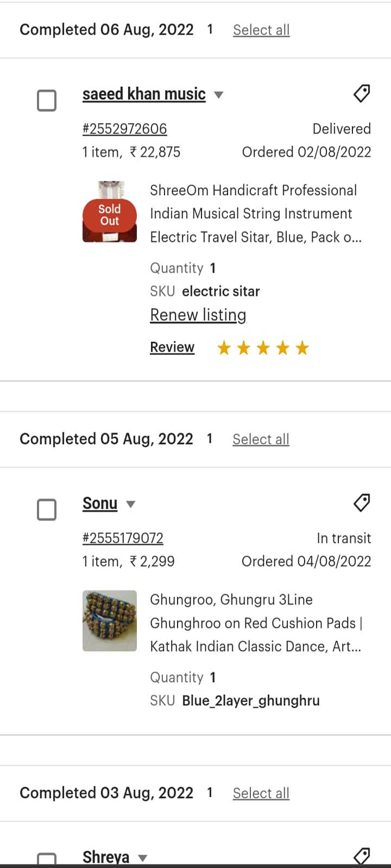The height and width of the screenshot is (868, 391).
Task: Select the saeed khan music order checkbox
Action: coord(47,101)
